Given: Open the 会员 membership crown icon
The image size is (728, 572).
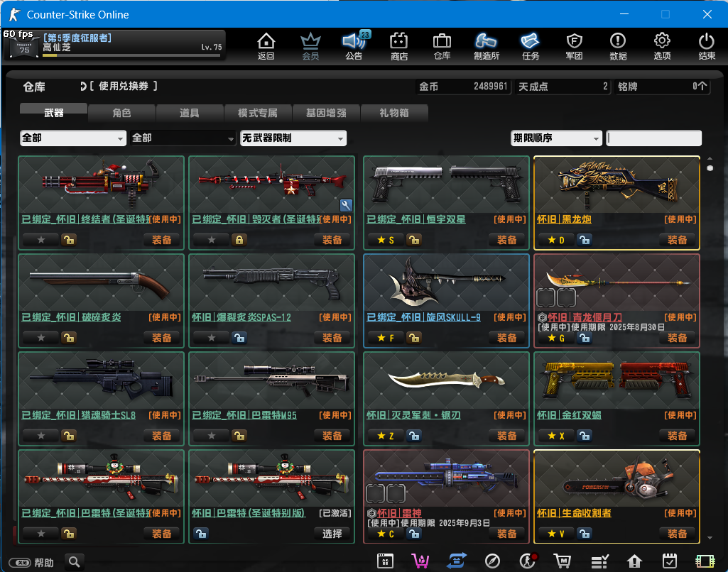Looking at the screenshot, I should pos(310,46).
